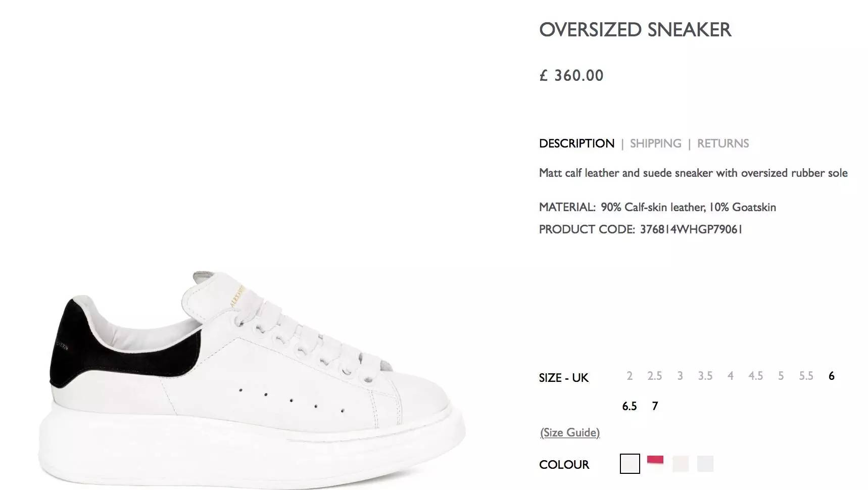868x490 pixels.
Task: Select the last light grey colour swatch
Action: [x=705, y=464]
